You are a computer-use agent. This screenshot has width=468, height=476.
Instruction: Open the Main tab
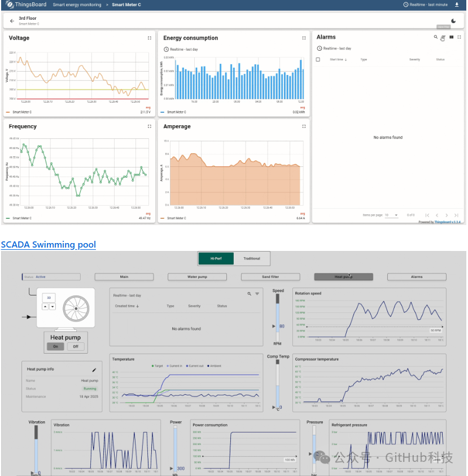[x=124, y=277]
